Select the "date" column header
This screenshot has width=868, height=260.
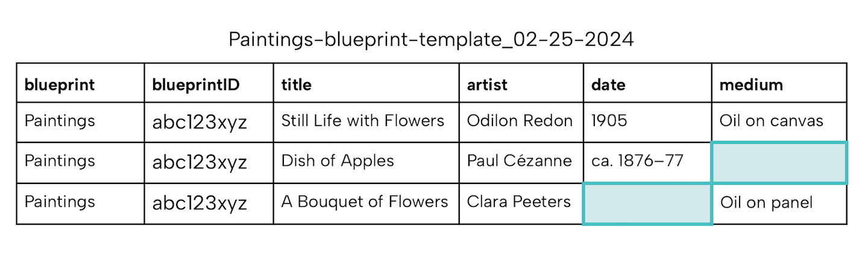tap(608, 85)
